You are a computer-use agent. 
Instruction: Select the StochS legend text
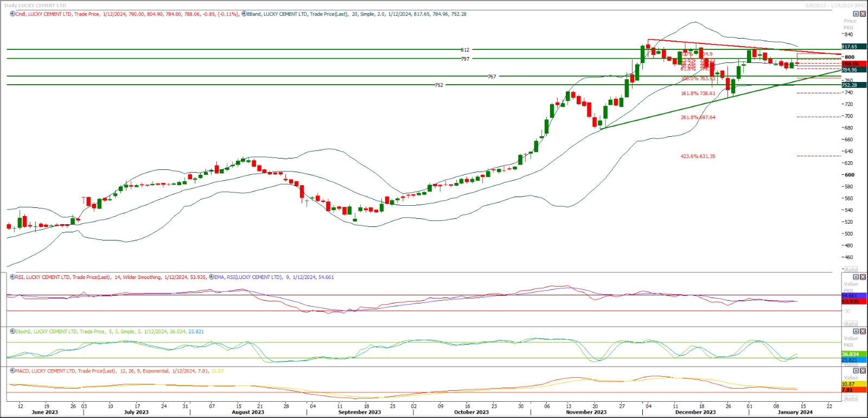click(x=110, y=331)
